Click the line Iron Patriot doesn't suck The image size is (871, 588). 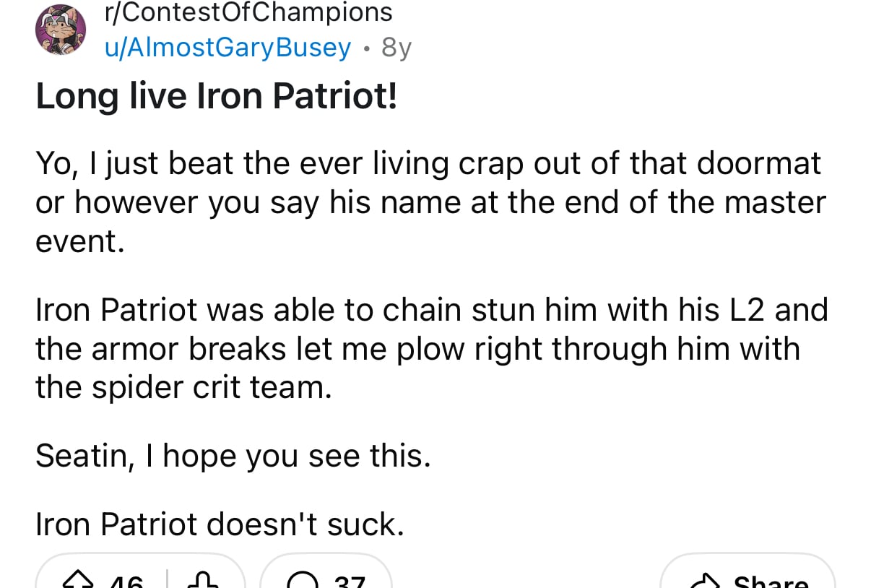(x=220, y=524)
